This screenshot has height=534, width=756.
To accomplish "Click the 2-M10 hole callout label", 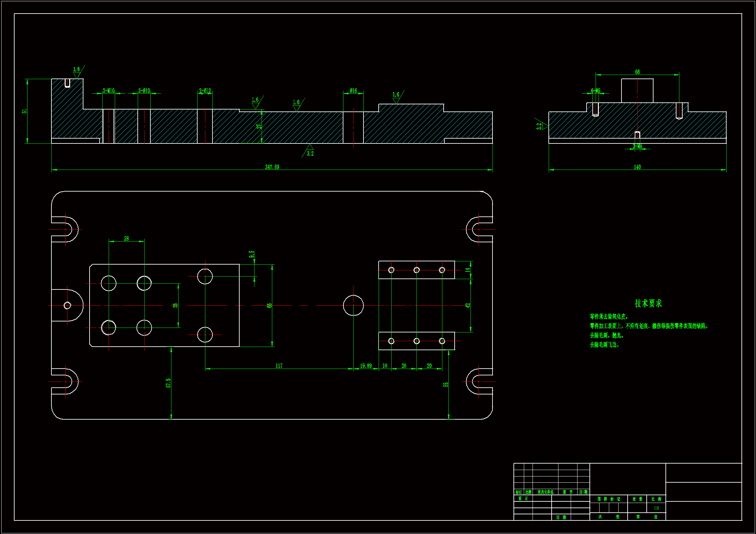I will point(108,91).
